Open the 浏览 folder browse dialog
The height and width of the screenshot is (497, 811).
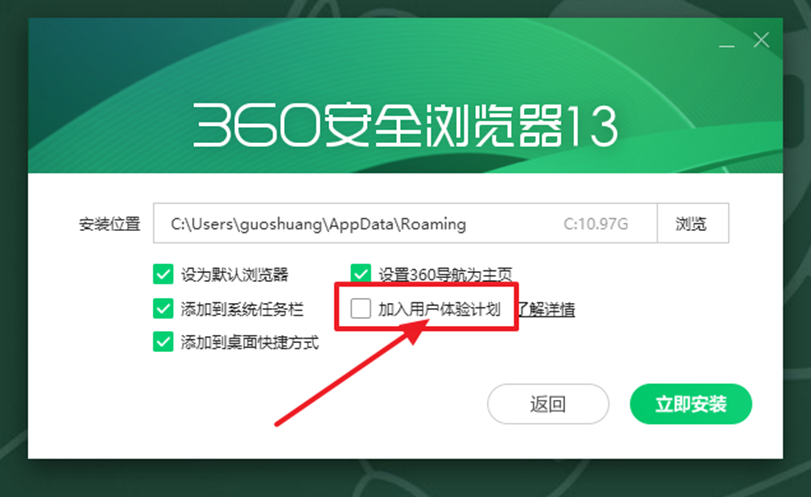693,223
